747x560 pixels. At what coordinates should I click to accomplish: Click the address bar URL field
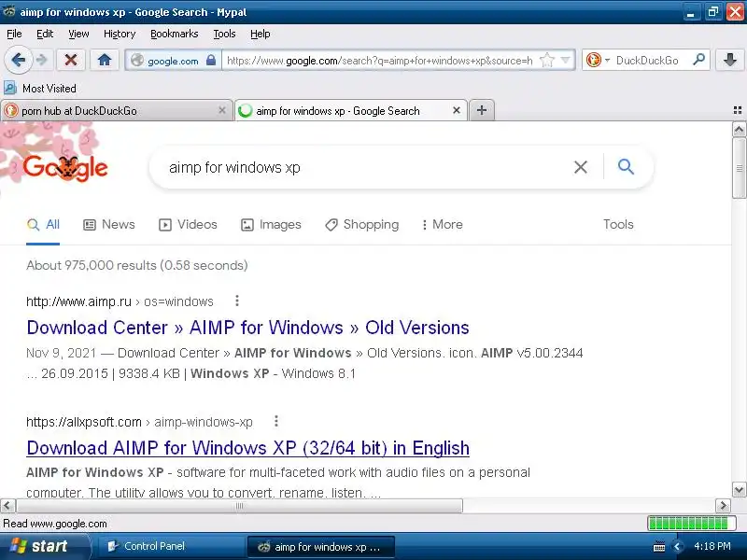379,61
